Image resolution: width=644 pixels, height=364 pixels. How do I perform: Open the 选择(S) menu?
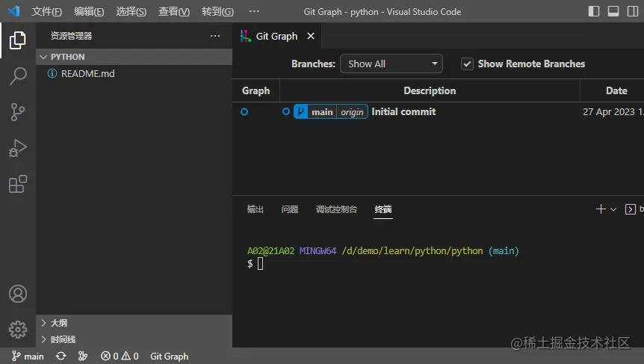pyautogui.click(x=131, y=11)
